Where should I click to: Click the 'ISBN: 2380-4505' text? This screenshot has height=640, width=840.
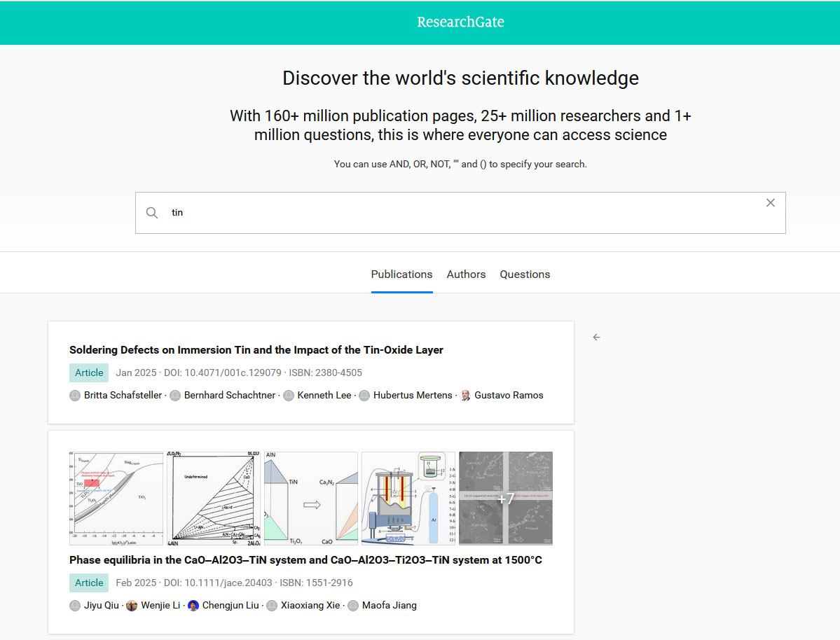[x=326, y=373]
